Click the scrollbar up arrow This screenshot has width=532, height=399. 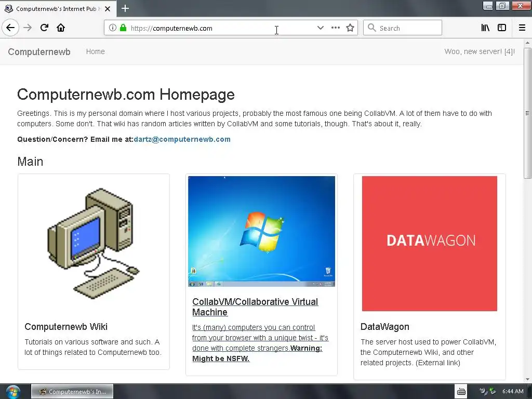527,43
